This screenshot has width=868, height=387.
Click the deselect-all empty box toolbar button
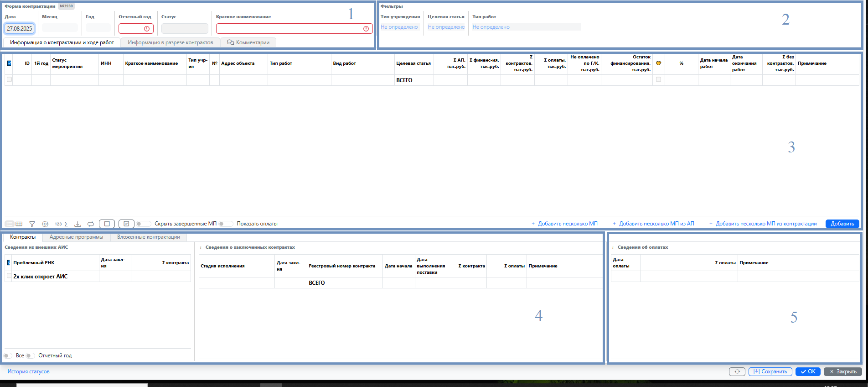[107, 224]
